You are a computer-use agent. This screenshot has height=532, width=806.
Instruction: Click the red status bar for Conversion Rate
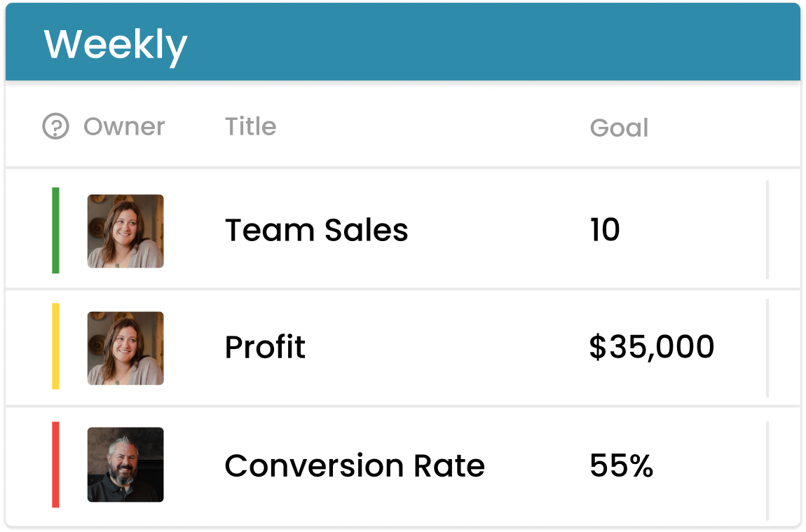[55, 465]
